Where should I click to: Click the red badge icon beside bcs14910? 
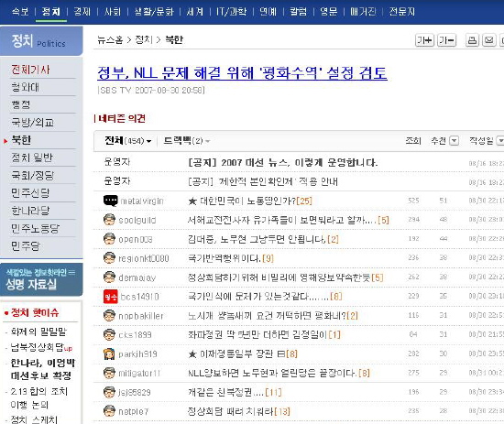click(x=110, y=297)
